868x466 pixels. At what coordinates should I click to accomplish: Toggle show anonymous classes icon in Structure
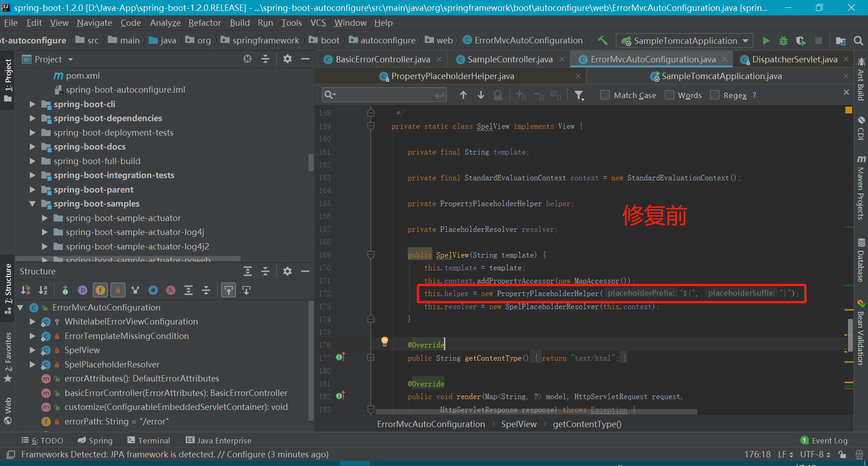point(153,290)
